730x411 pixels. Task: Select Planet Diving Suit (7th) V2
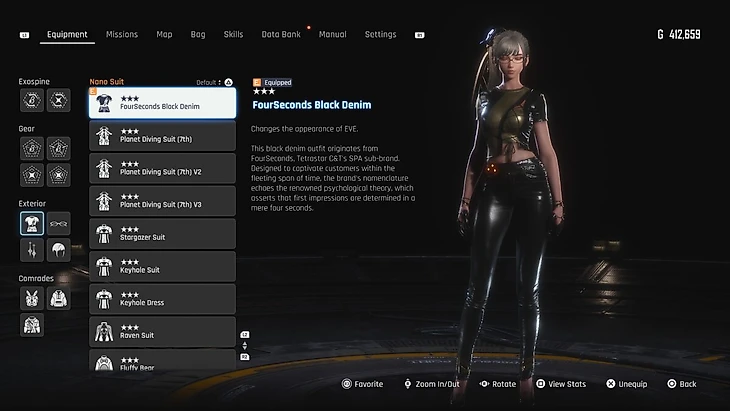(x=162, y=168)
